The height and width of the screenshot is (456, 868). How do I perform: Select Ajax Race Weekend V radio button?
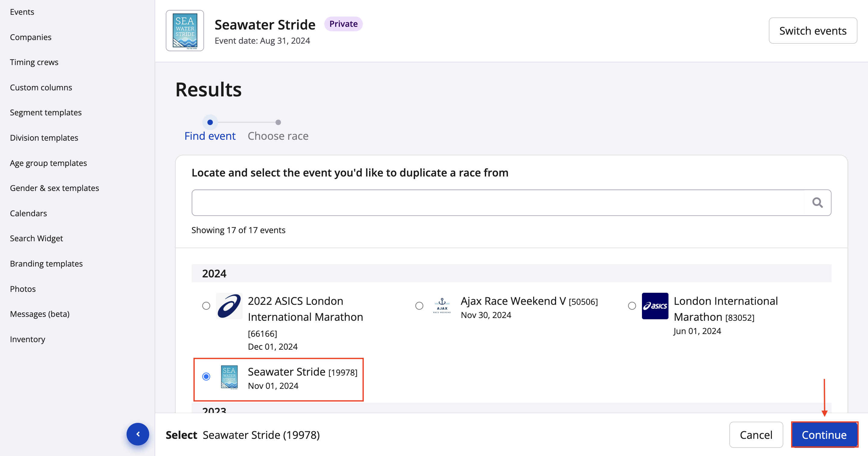(x=419, y=305)
